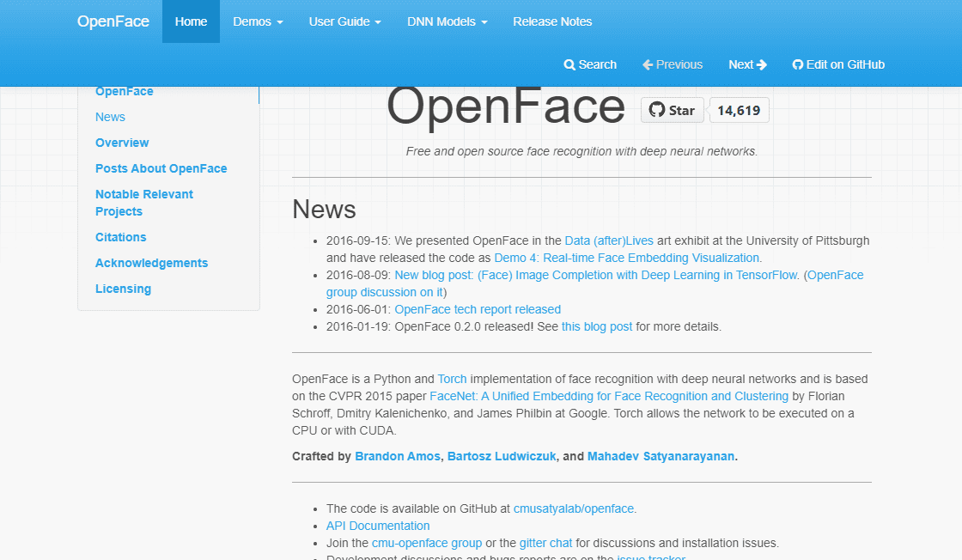The image size is (962, 560).
Task: Open Notable Relevant Projects in sidebar
Action: point(144,203)
